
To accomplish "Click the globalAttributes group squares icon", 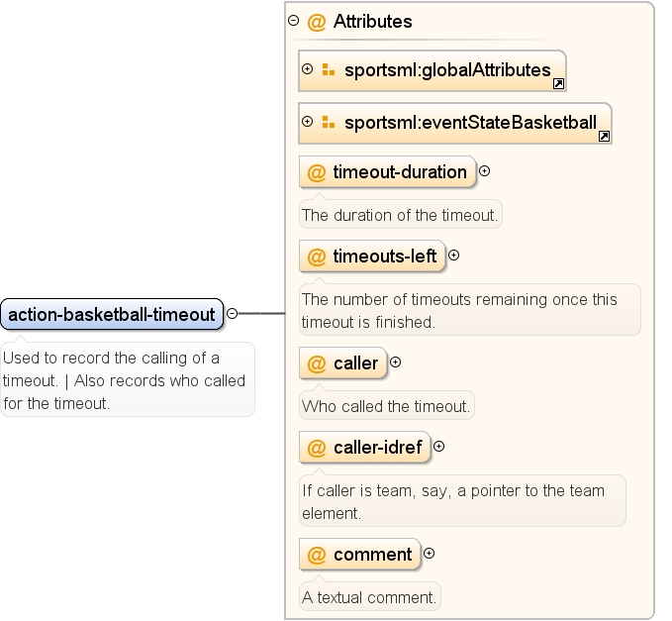I will coord(329,69).
